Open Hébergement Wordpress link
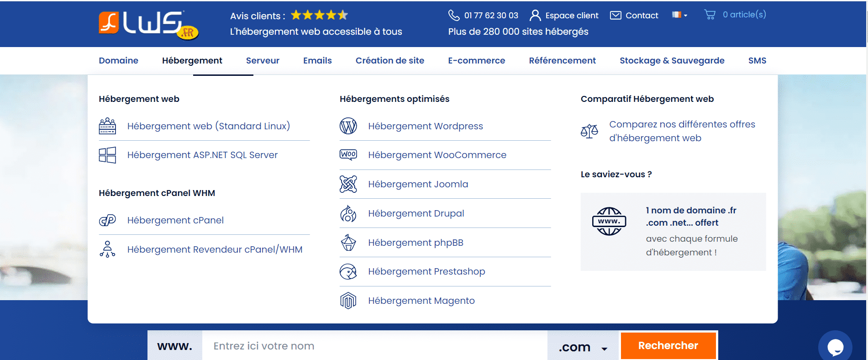 click(426, 126)
